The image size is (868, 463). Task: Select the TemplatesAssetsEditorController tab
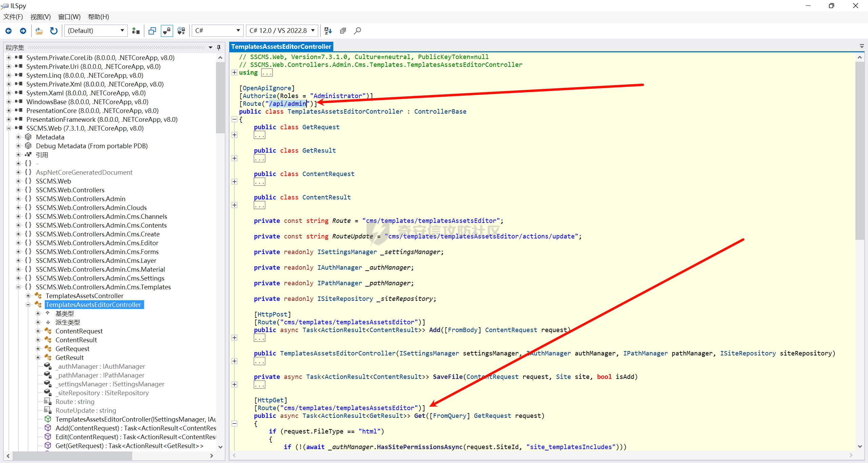pos(281,46)
